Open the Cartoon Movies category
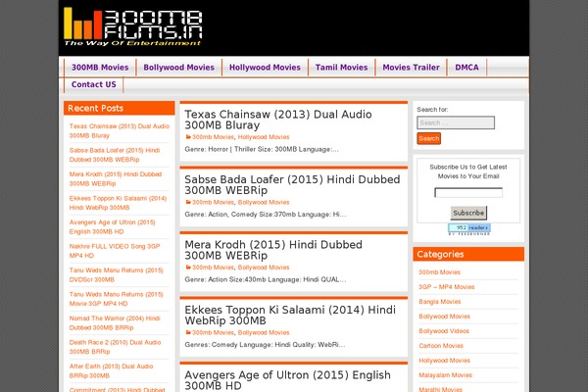 pos(441,346)
